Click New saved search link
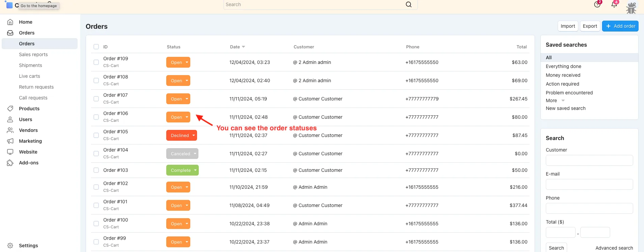Screen dimensions: 644x252 pos(565,108)
